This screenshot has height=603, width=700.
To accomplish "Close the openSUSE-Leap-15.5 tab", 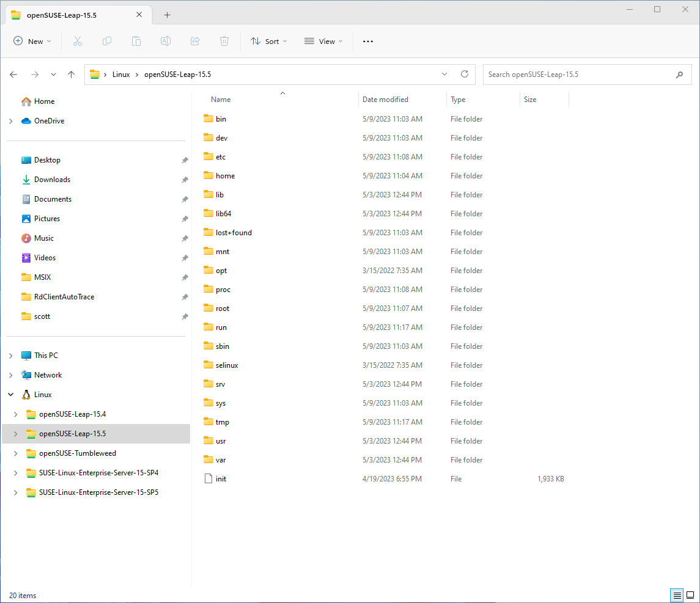I will tap(139, 15).
